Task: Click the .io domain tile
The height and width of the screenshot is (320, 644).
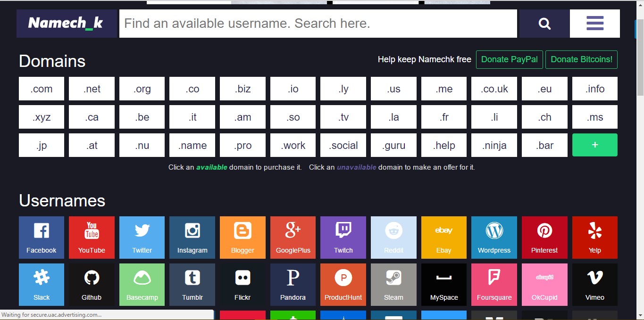Action: (x=293, y=89)
